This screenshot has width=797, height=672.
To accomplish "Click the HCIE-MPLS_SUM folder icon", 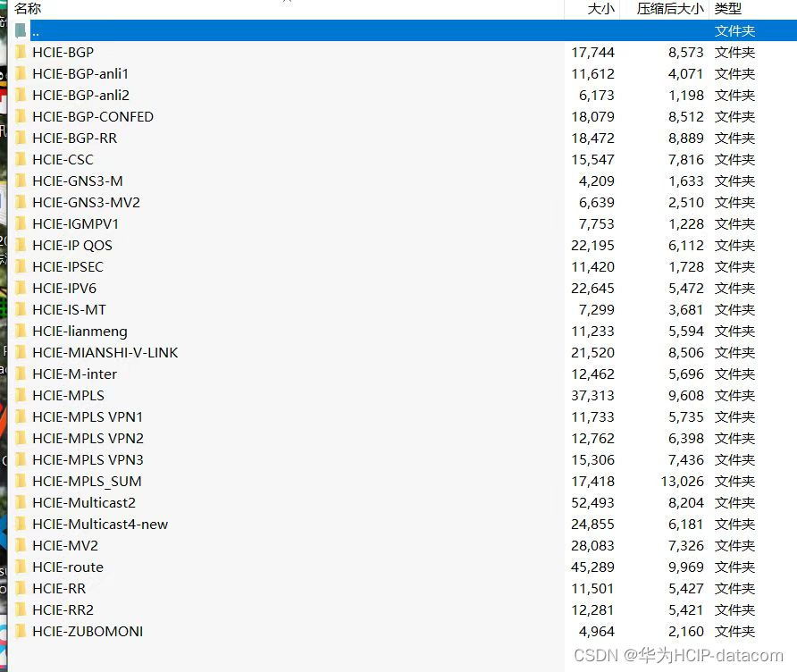I will (x=21, y=482).
